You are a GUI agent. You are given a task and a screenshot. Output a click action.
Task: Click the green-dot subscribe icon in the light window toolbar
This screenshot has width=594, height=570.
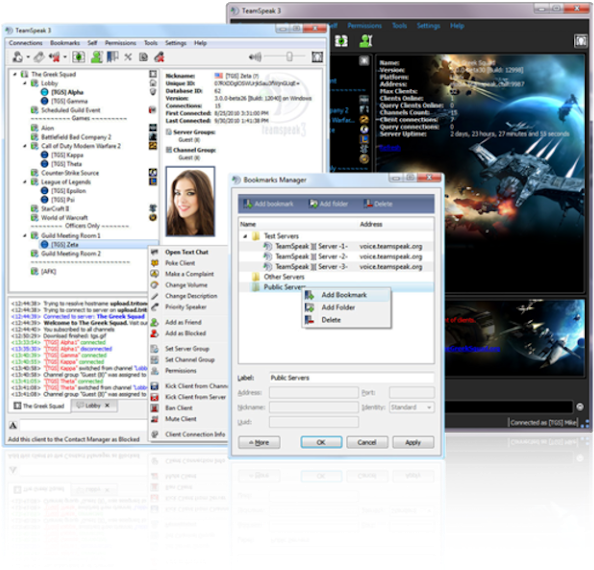point(78,57)
